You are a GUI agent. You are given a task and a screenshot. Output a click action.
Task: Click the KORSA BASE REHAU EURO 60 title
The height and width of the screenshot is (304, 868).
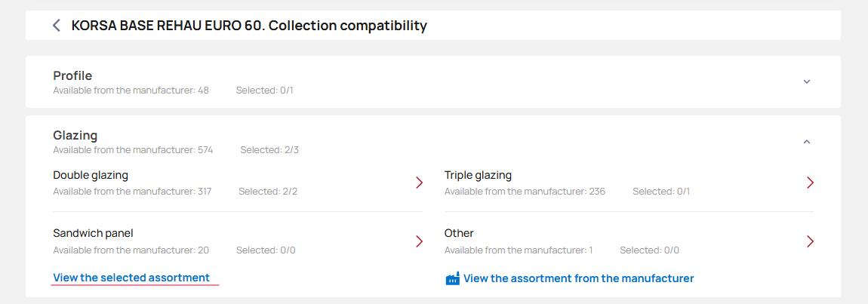coord(249,26)
